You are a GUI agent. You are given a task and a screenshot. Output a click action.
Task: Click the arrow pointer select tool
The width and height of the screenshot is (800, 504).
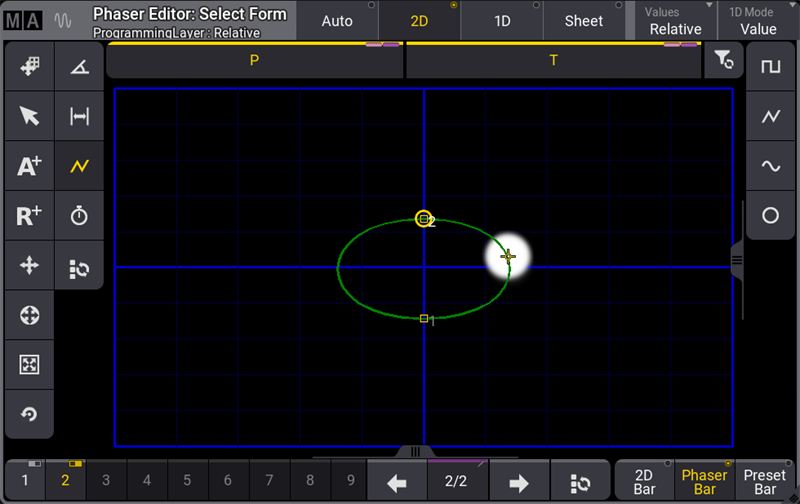point(29,116)
